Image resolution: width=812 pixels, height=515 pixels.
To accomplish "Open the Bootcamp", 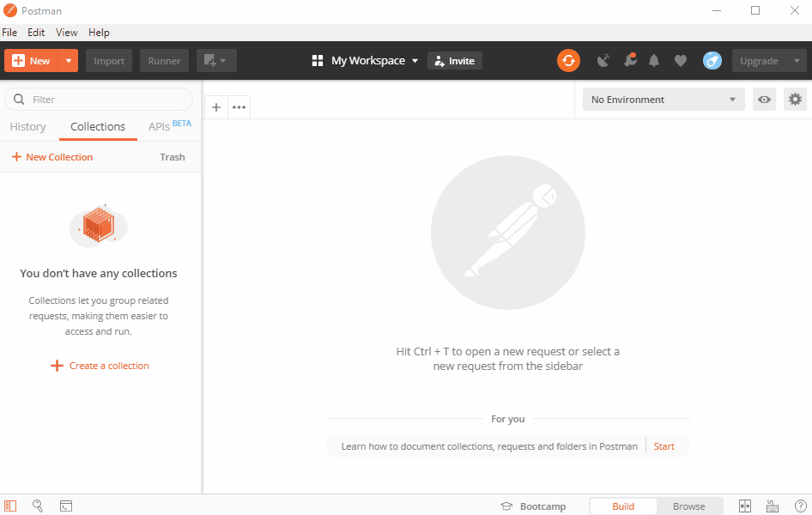I will click(x=533, y=506).
